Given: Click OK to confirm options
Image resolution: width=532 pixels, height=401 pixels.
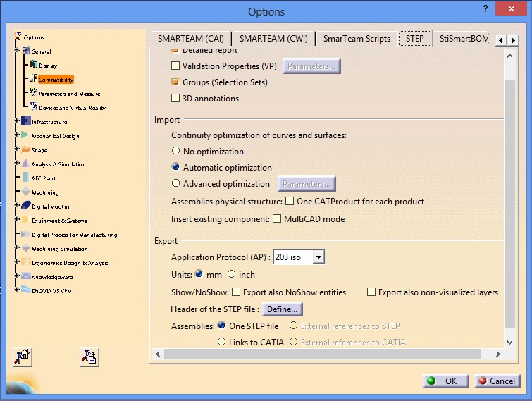Looking at the screenshot, I should coord(446,381).
